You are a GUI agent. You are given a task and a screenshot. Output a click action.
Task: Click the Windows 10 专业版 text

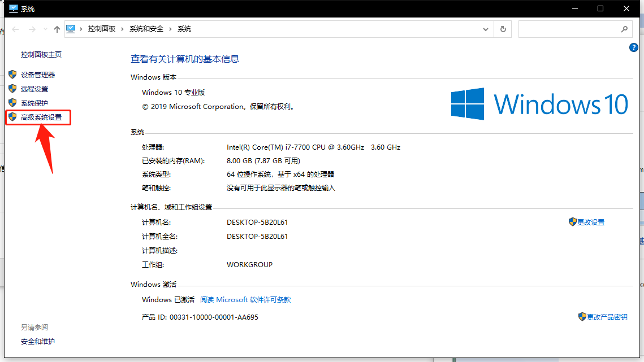(174, 93)
